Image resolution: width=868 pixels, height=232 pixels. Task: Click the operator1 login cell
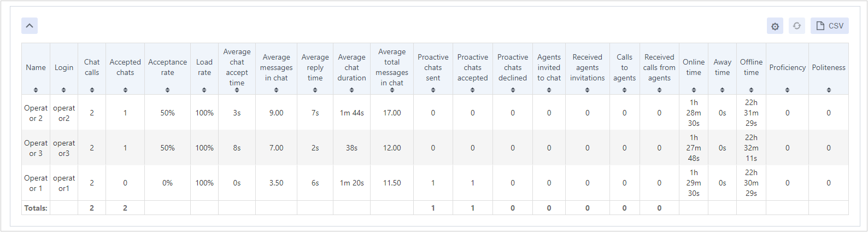[x=64, y=183]
